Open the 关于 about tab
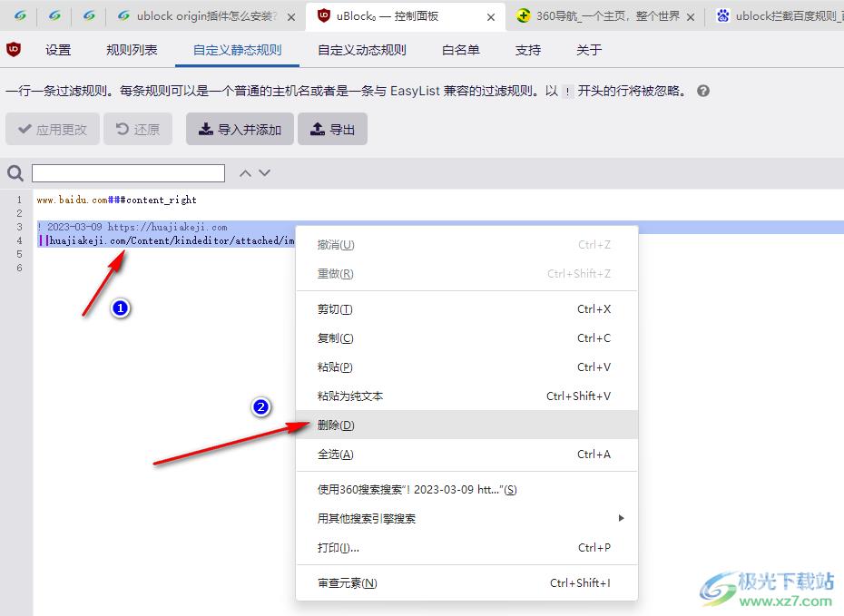The width and height of the screenshot is (844, 616). pos(589,50)
